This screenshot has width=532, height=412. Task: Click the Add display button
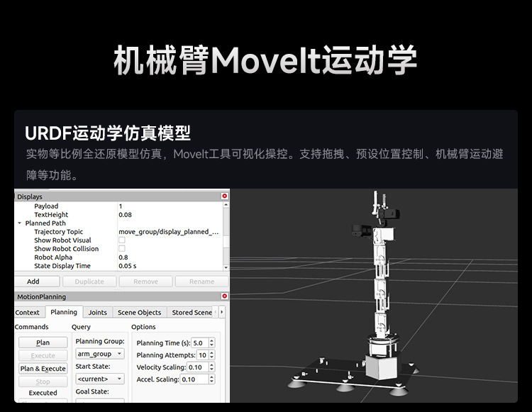(37, 282)
